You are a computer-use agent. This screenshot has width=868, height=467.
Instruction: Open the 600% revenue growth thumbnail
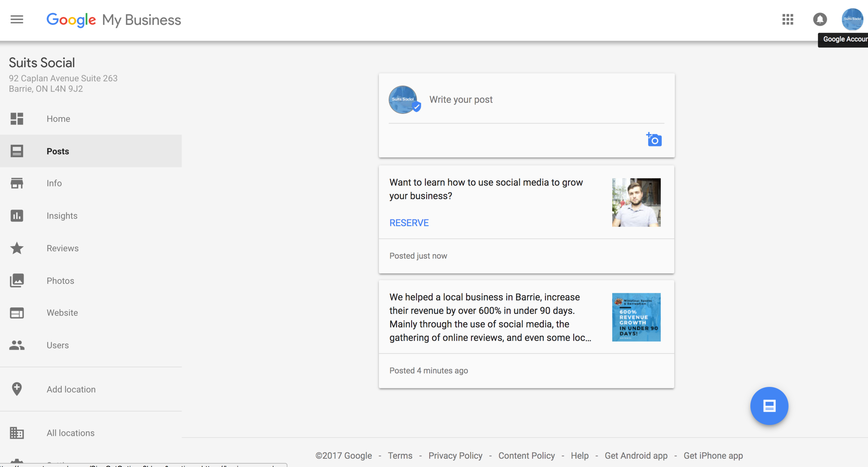click(x=636, y=317)
